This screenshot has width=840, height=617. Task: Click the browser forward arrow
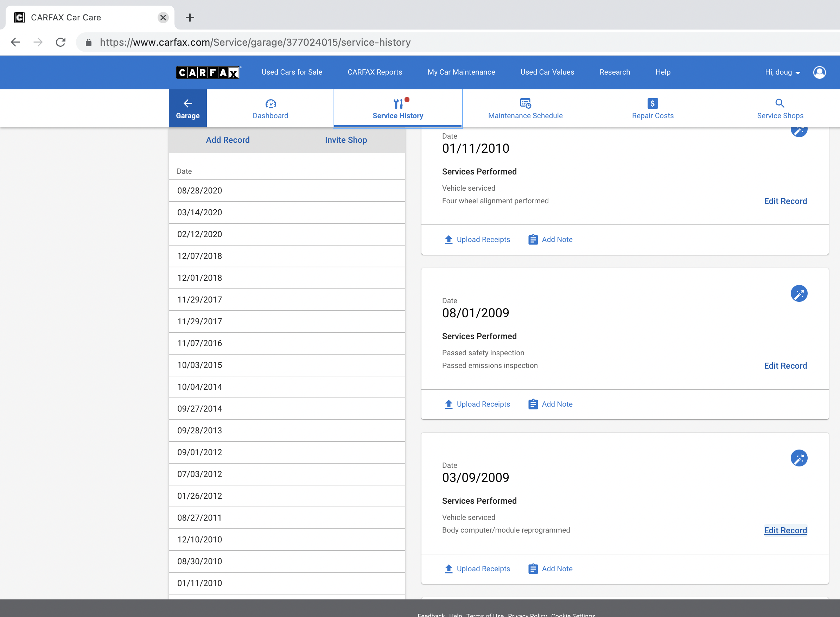click(38, 42)
